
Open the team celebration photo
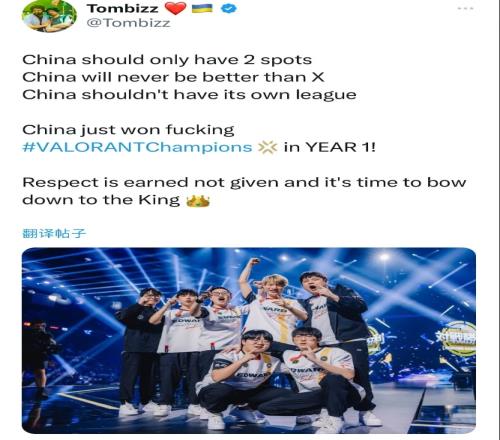(249, 340)
